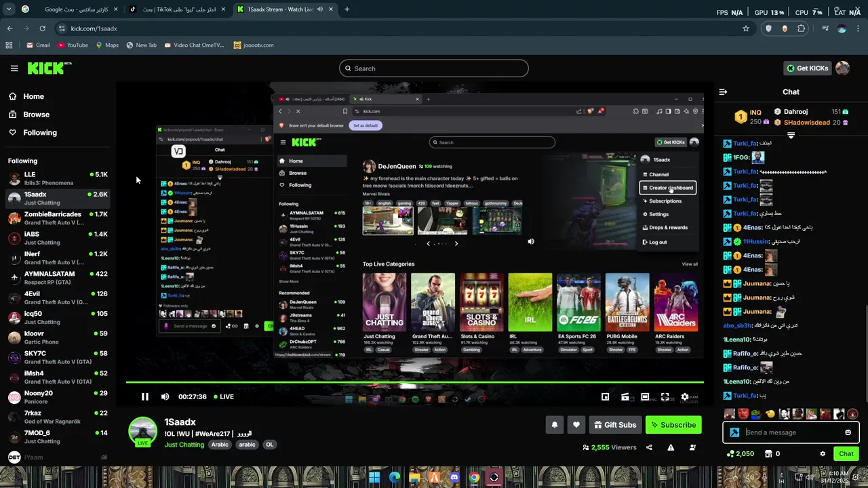The image size is (868, 488).
Task: Click Brave shields icon in address bar
Action: [768, 28]
